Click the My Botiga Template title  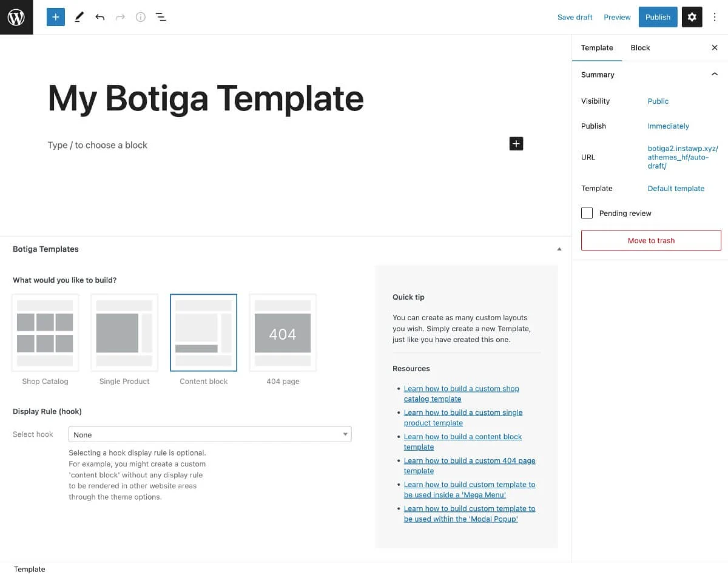[206, 98]
